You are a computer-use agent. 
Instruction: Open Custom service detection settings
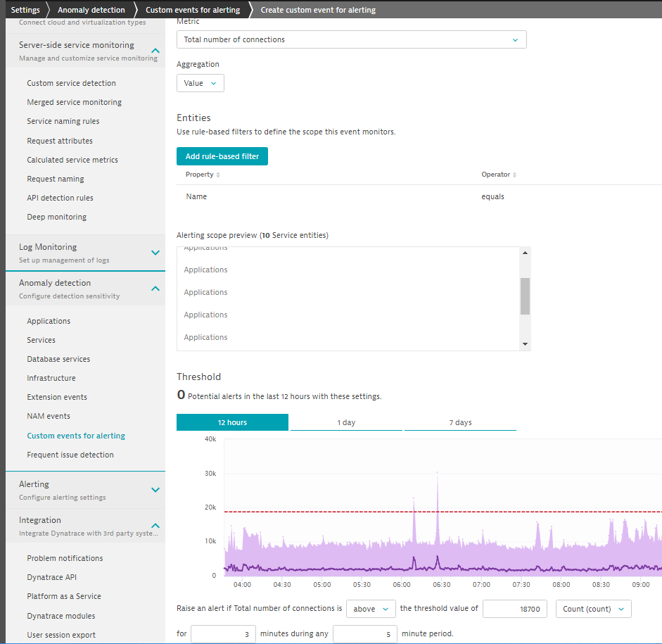coord(71,83)
